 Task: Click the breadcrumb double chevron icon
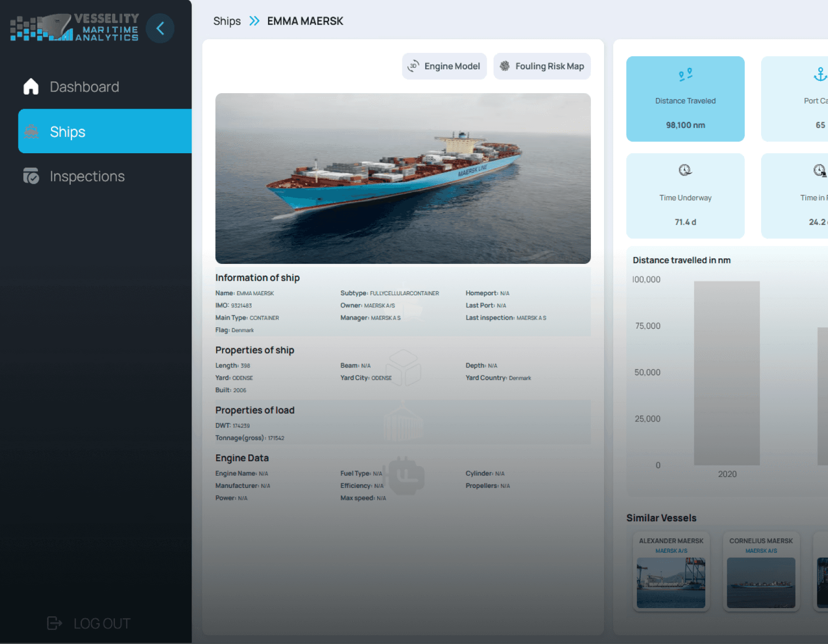click(254, 21)
